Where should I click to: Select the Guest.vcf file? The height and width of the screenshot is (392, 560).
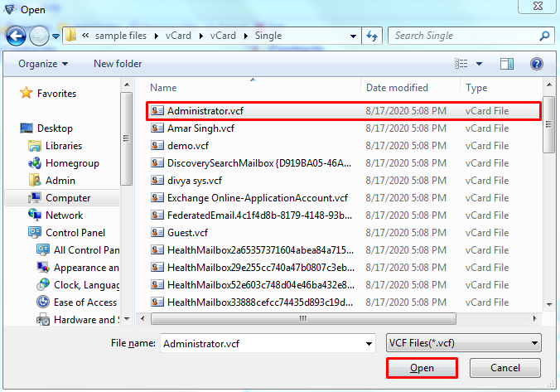344,232
